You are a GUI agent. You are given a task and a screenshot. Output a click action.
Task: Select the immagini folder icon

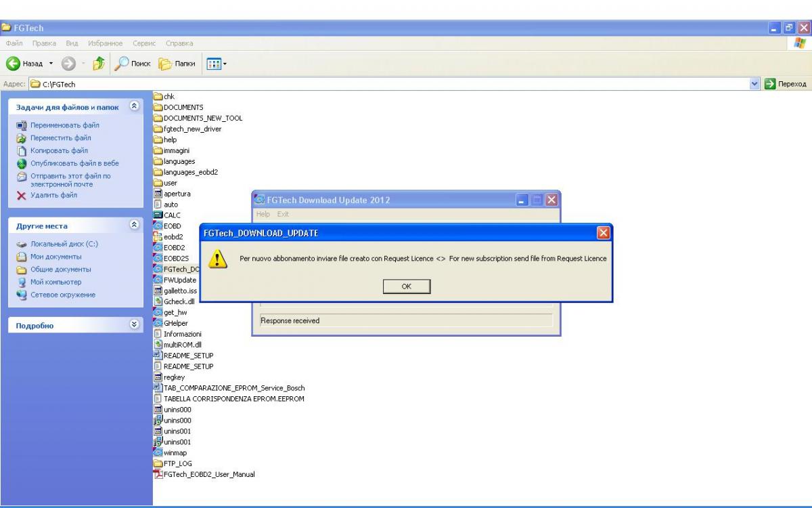(159, 150)
